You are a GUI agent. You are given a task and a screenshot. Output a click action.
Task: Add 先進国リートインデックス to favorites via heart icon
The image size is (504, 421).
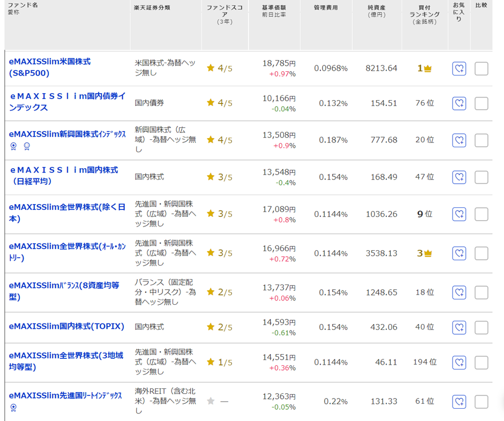coord(459,402)
